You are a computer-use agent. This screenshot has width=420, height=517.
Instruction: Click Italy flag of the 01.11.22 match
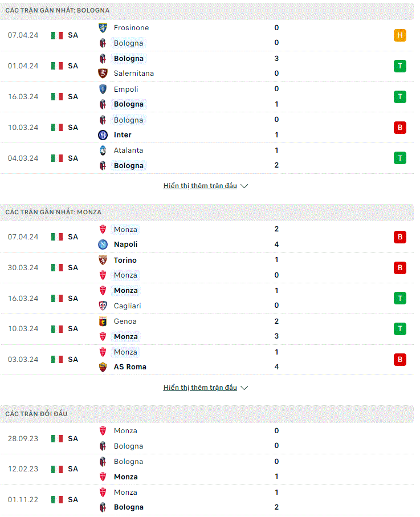[57, 500]
